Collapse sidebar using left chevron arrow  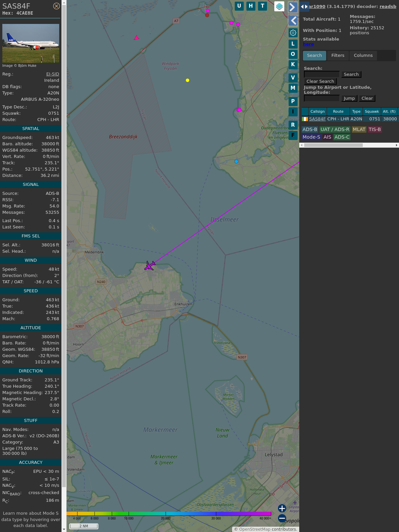coord(293,21)
